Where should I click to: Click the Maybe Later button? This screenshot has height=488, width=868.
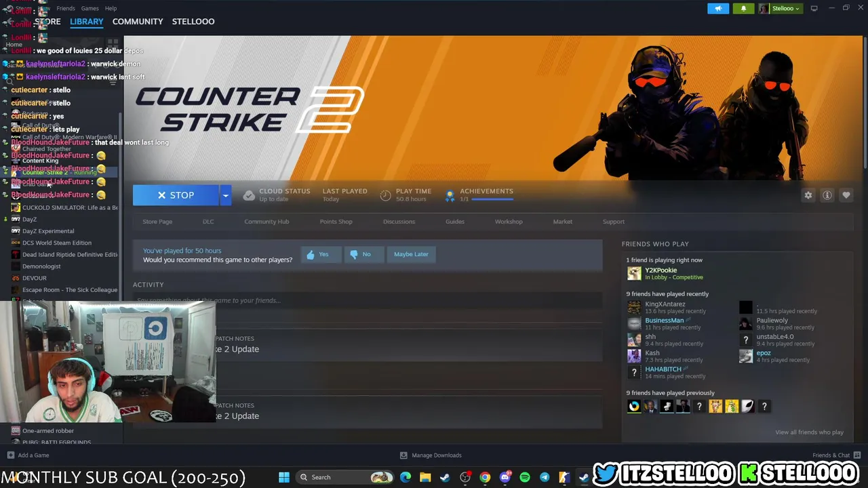point(411,254)
